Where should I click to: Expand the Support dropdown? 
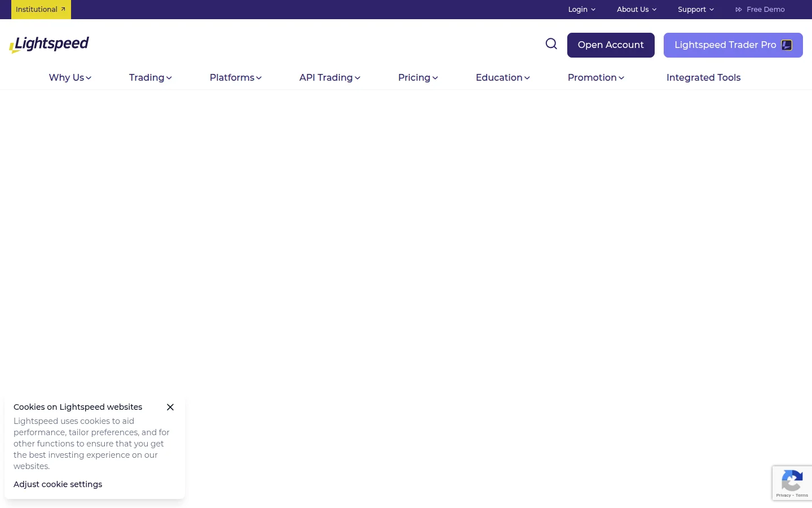(695, 10)
